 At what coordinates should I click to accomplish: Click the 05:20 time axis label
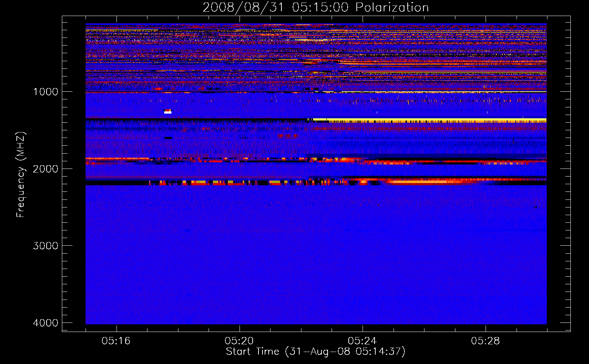(239, 341)
